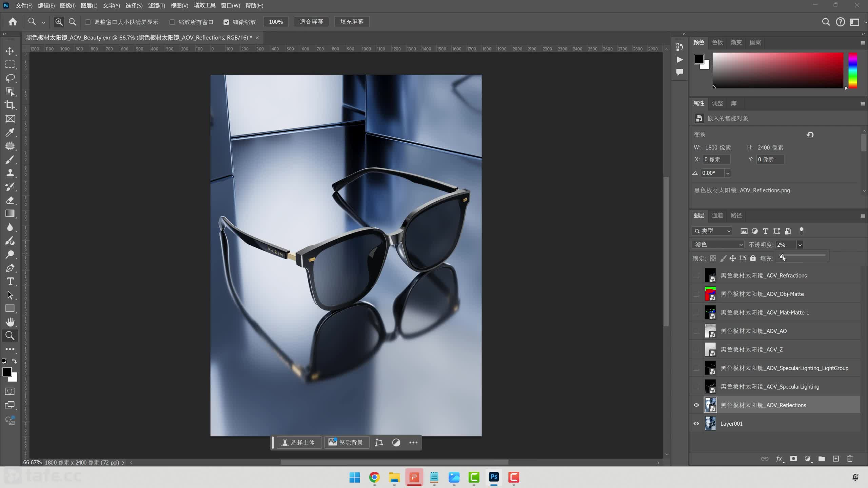Create a new layer icon

tap(836, 459)
